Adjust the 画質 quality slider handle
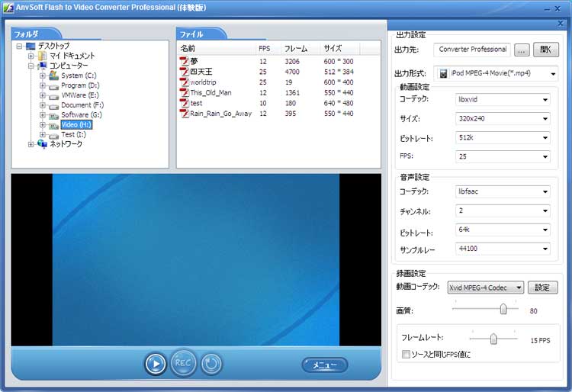The height and width of the screenshot is (392, 572). 503,309
